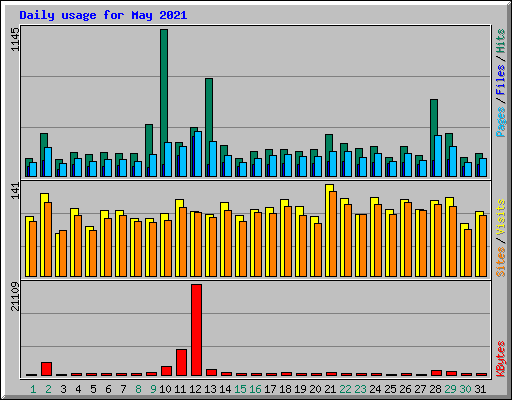512x400 pixels.
Task: Click the yellow visits bar for day 30
Action: point(463,250)
